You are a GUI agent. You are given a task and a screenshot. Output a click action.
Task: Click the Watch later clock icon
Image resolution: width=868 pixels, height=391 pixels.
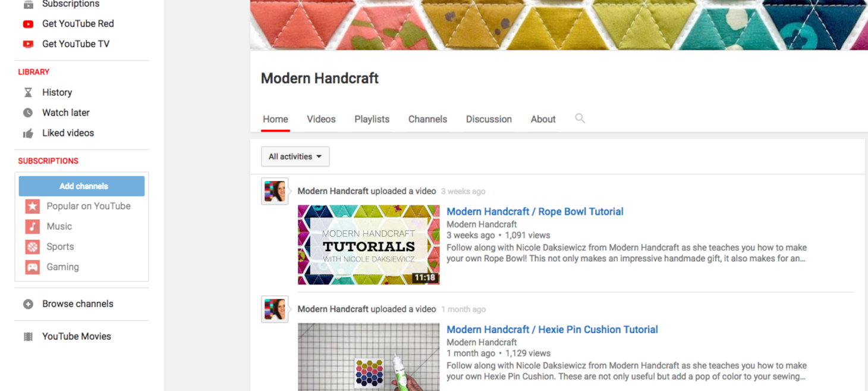pos(28,112)
